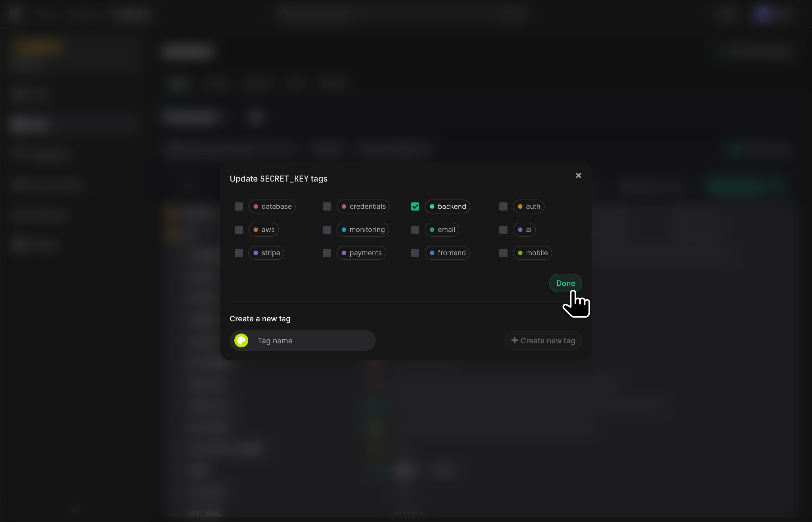Select the frontend tag checkbox
This screenshot has height=522, width=812.
(415, 253)
